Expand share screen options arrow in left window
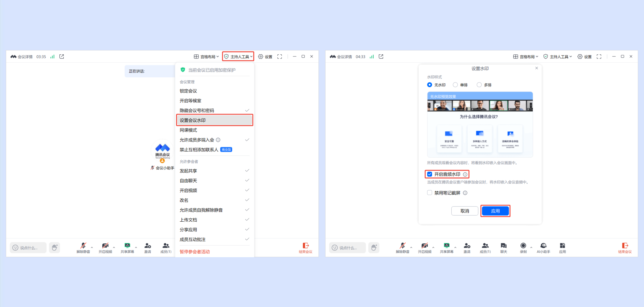This screenshot has width=644, height=307. pyautogui.click(x=136, y=247)
